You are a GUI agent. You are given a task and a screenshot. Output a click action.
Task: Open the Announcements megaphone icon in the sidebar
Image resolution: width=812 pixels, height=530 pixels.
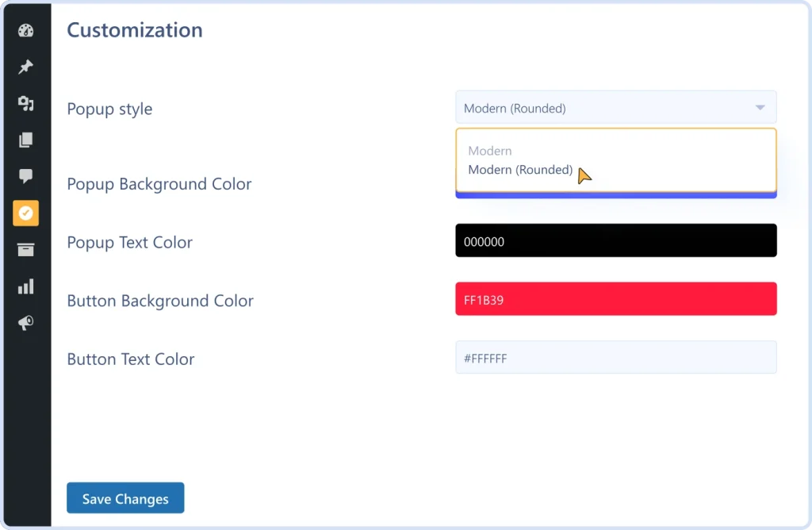pyautogui.click(x=25, y=322)
